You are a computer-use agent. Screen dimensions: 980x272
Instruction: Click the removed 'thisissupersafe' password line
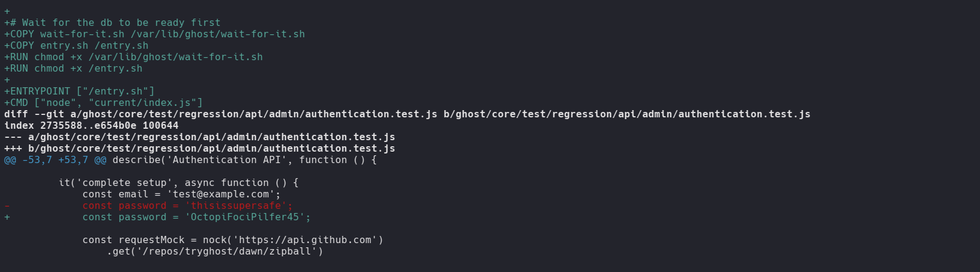click(187, 206)
